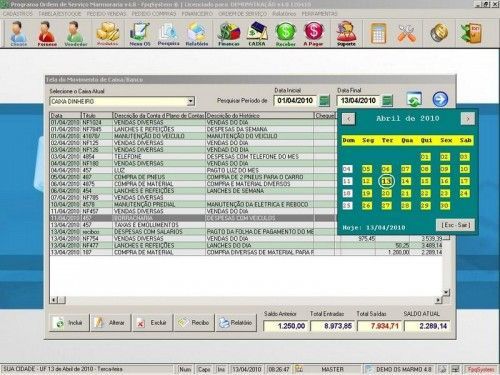Select the TELEFONE row in the table
The image size is (500, 375).
(x=193, y=157)
